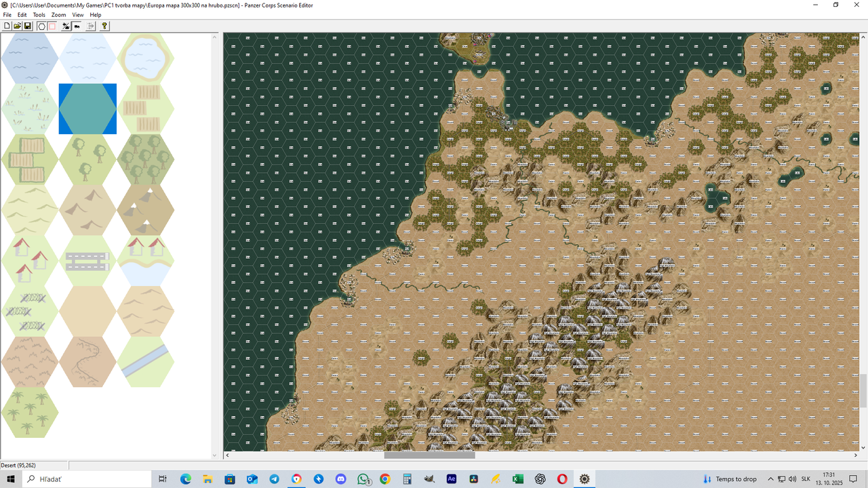Select the deep sea terrain tile

click(30, 58)
